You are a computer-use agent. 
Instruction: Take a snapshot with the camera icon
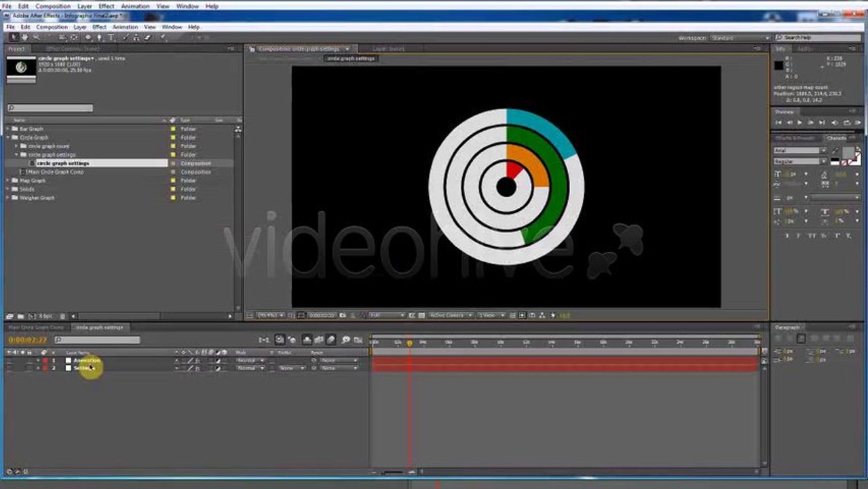[343, 316]
